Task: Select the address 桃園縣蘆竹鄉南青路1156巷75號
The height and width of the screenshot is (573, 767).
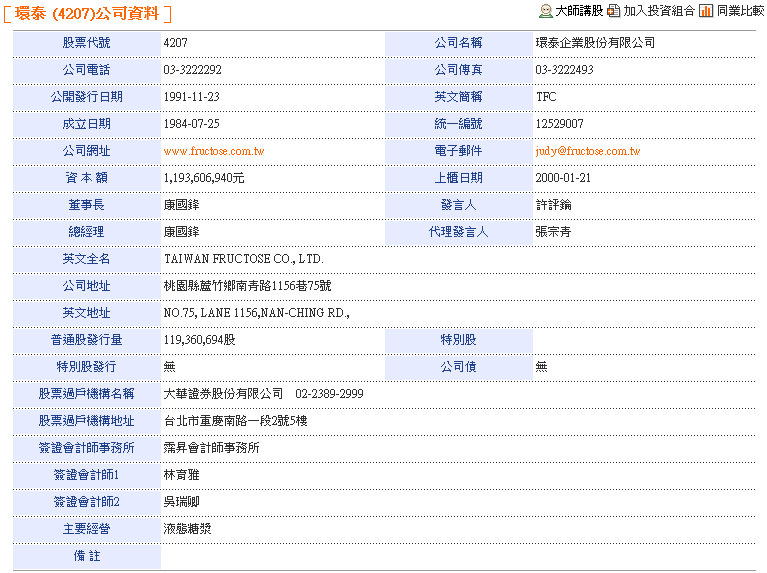Action: [248, 286]
